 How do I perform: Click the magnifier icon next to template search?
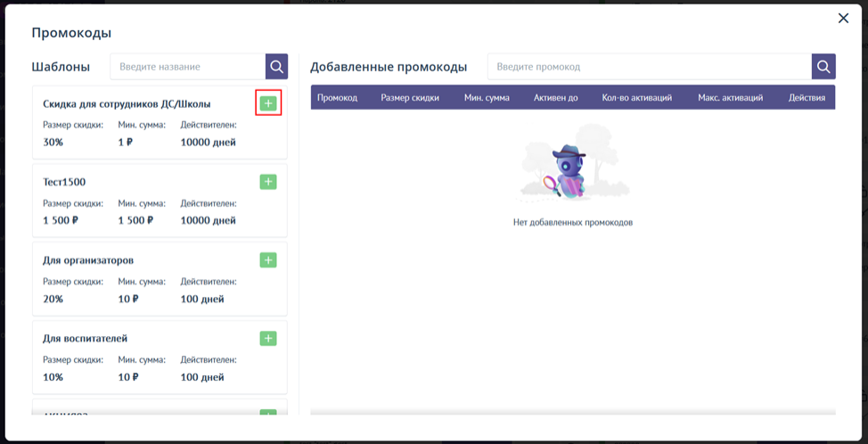[x=277, y=66]
